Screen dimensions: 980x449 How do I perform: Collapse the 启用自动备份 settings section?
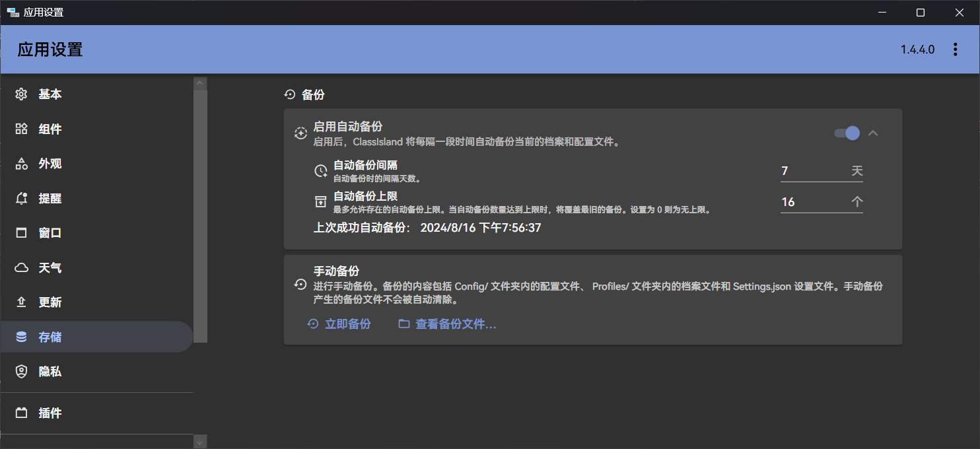click(873, 133)
